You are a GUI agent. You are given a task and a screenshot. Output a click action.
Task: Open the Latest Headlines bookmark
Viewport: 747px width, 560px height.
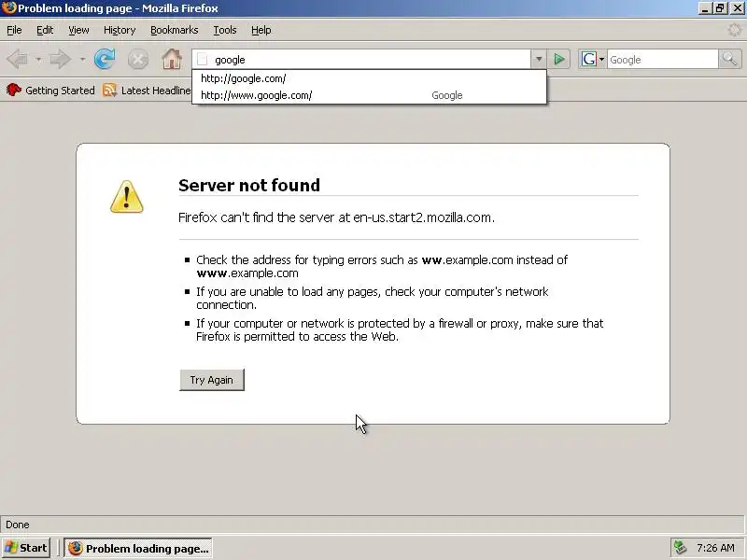coord(147,90)
